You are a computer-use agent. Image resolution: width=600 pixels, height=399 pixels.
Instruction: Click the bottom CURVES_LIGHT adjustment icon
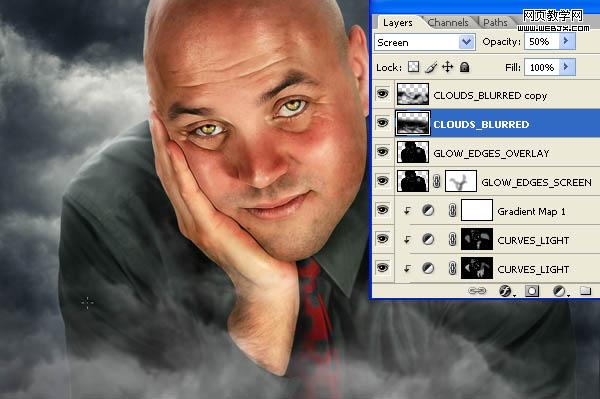coord(428,268)
